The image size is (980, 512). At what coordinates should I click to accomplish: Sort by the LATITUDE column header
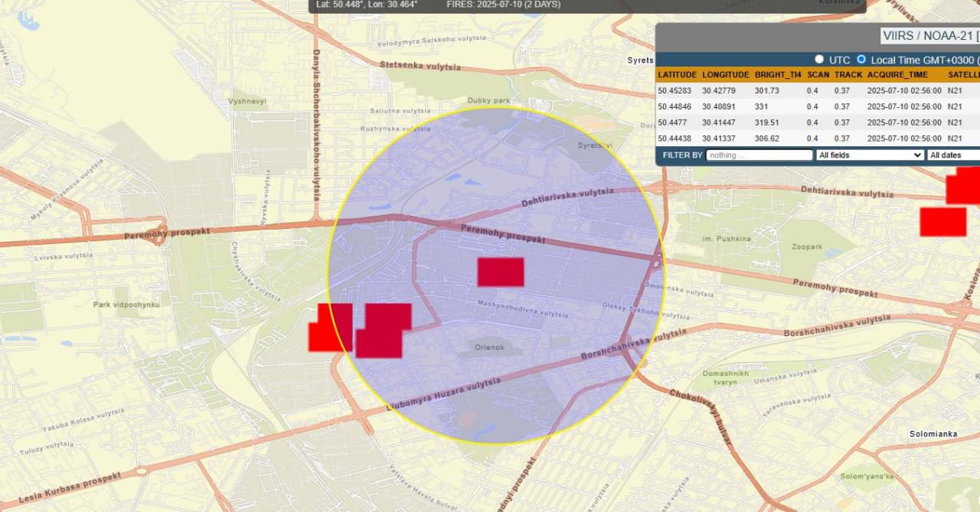click(x=677, y=75)
